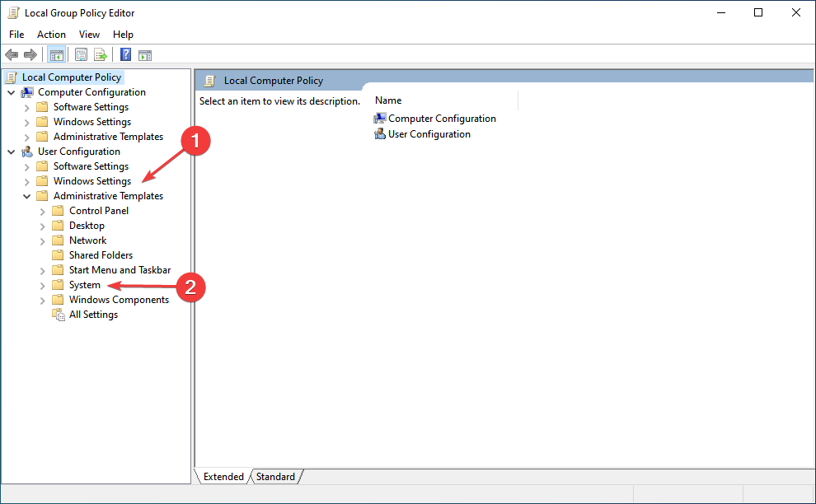Switch to the Standard tab

275,477
